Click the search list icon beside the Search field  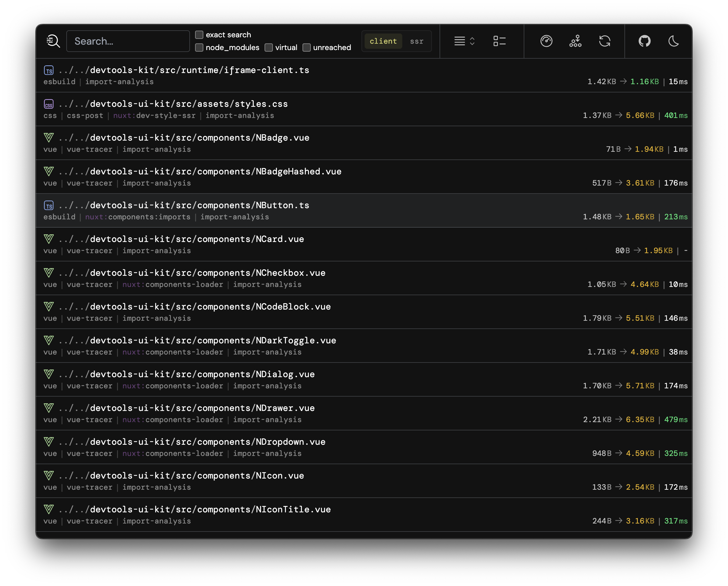53,41
